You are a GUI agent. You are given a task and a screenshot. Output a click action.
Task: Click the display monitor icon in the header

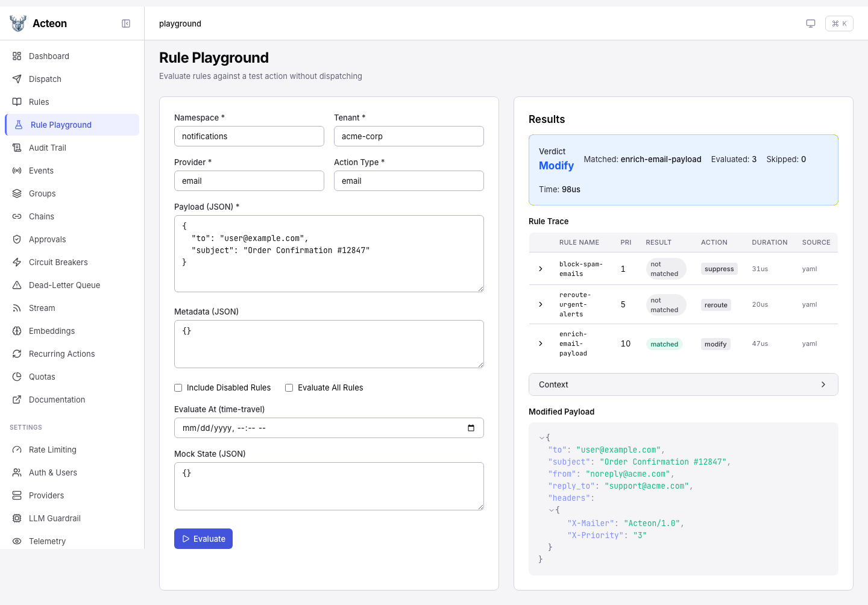(x=811, y=24)
